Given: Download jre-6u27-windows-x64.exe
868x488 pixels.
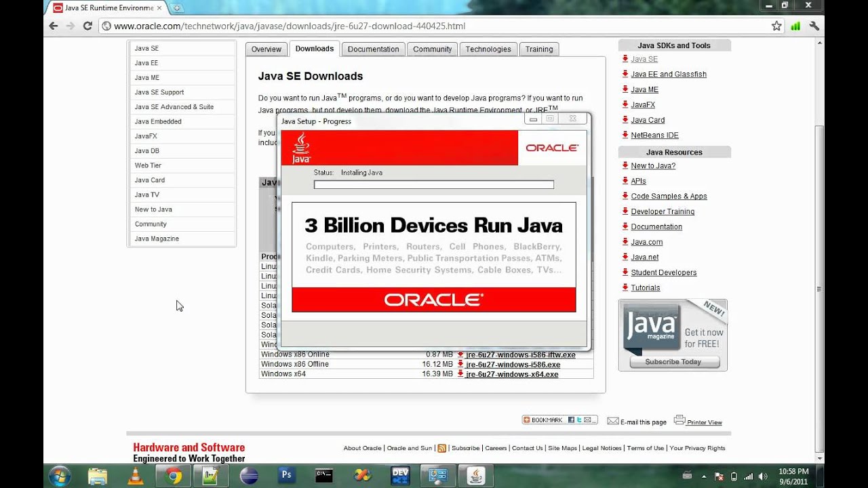Looking at the screenshot, I should tap(512, 374).
